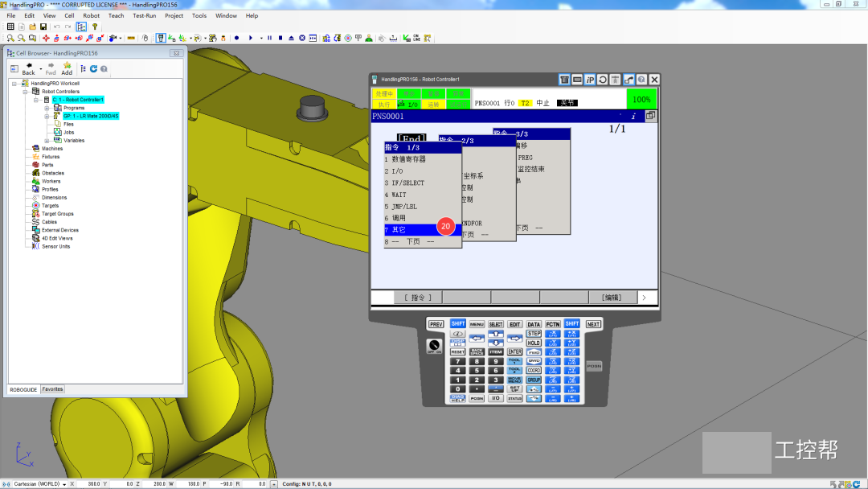Viewport: 868px width, 489px height.
Task: Click the split-window icon beside PNS0001 header
Action: tap(650, 116)
